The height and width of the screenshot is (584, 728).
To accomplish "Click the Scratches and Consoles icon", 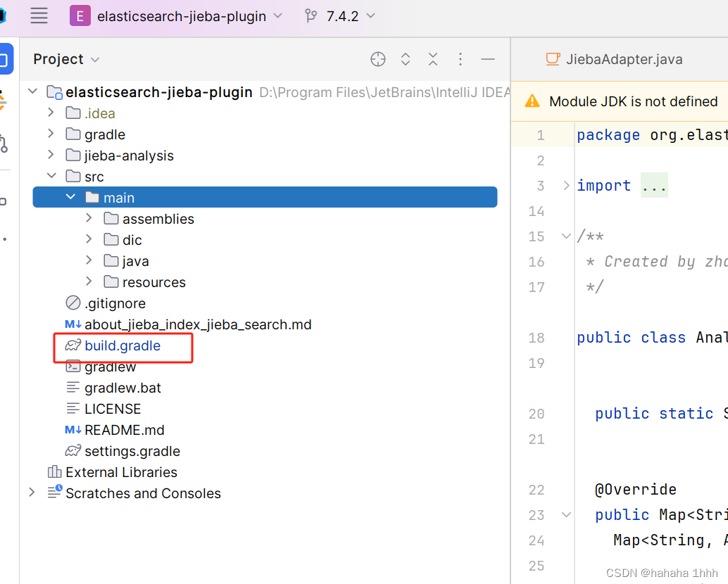I will point(54,492).
